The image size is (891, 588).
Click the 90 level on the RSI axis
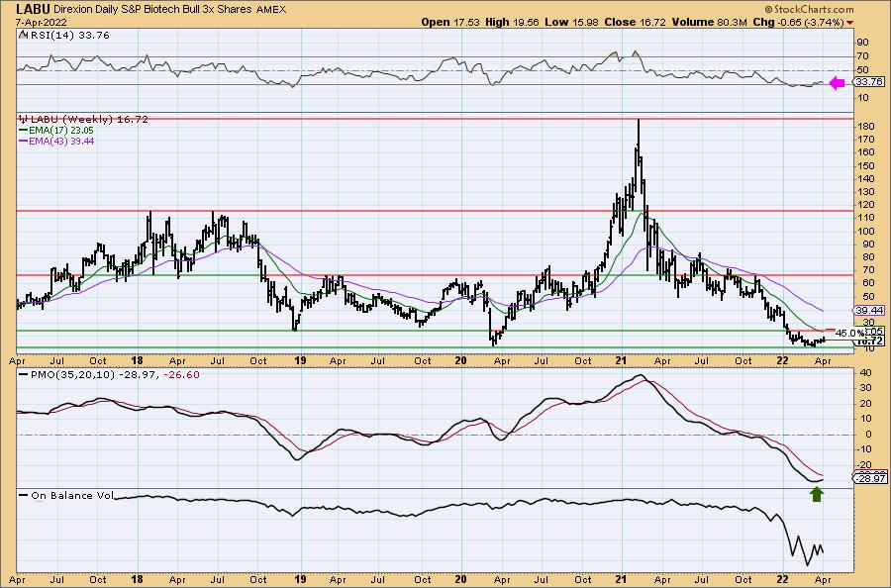pyautogui.click(x=862, y=43)
